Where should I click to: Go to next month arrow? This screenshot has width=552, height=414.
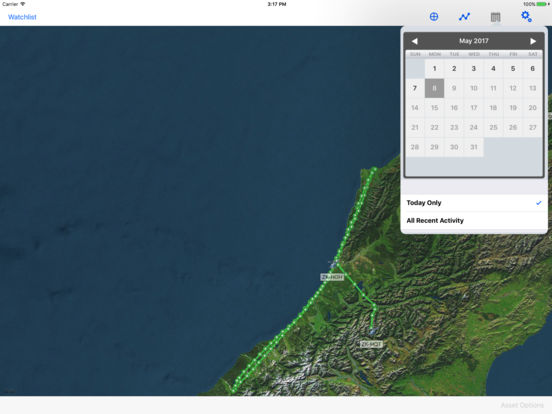click(x=533, y=41)
